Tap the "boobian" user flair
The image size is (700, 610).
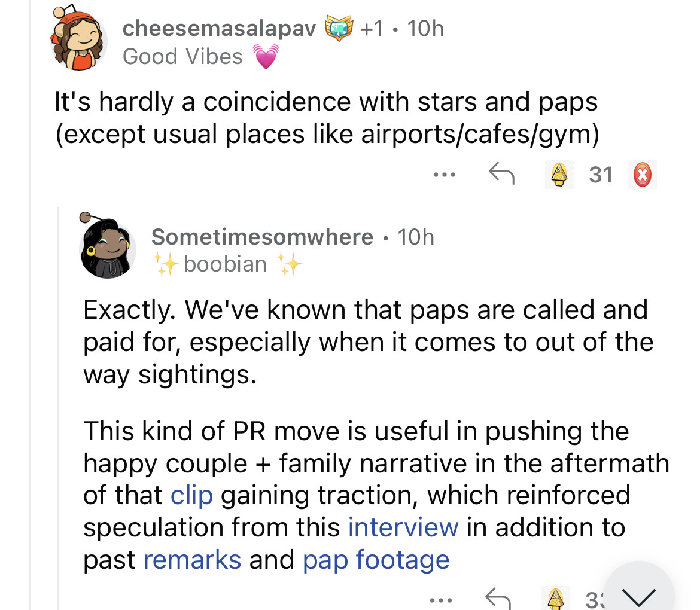[x=225, y=264]
